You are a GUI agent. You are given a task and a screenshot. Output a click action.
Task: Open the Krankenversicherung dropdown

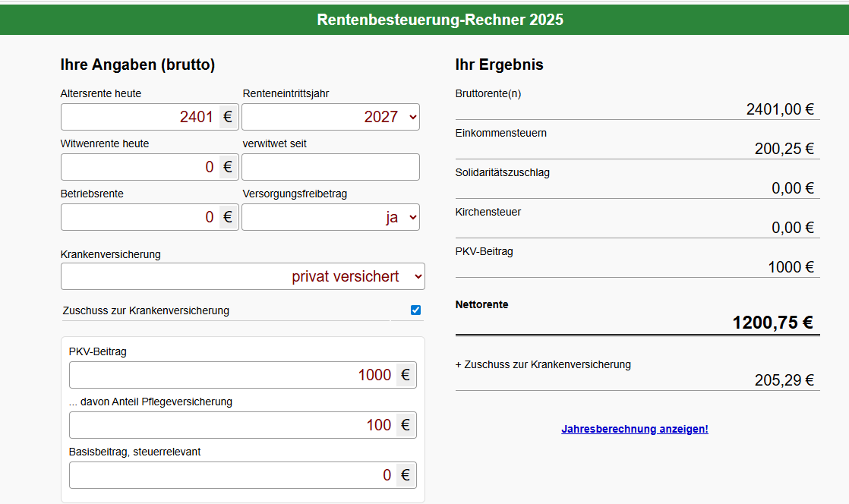243,276
